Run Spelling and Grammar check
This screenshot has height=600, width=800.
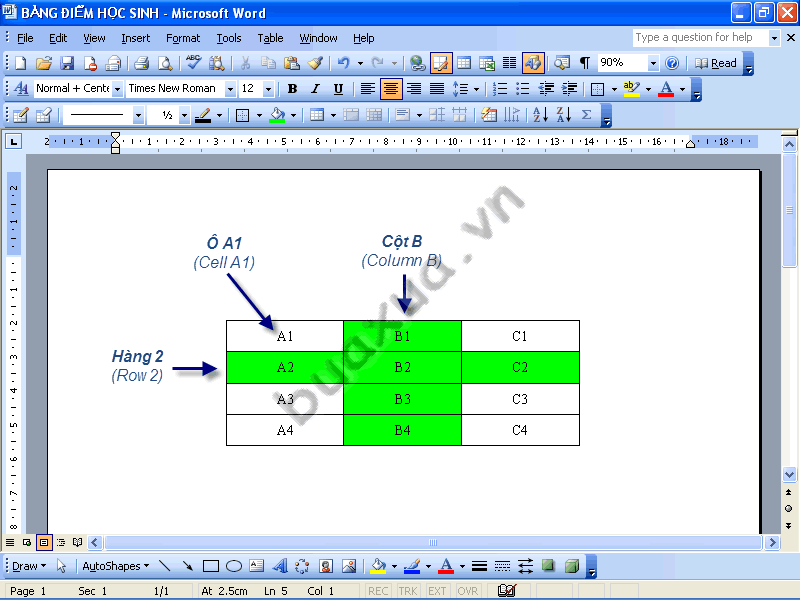(193, 63)
